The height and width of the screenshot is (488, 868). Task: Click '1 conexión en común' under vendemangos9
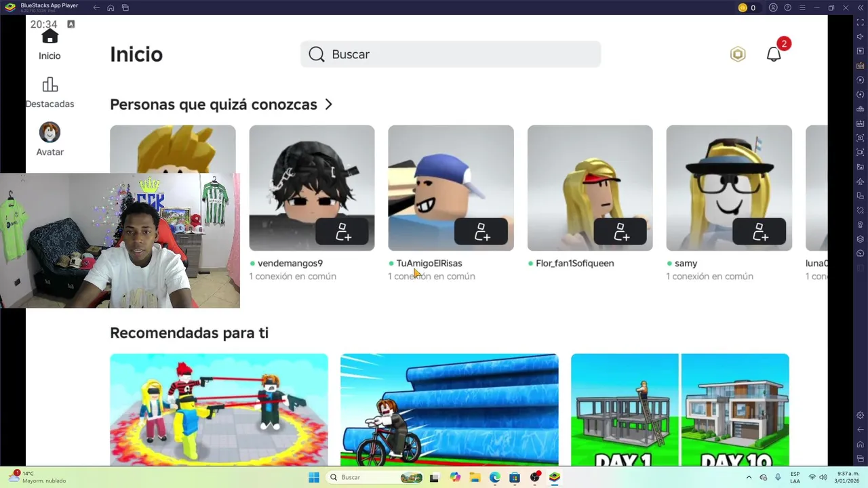tap(292, 277)
